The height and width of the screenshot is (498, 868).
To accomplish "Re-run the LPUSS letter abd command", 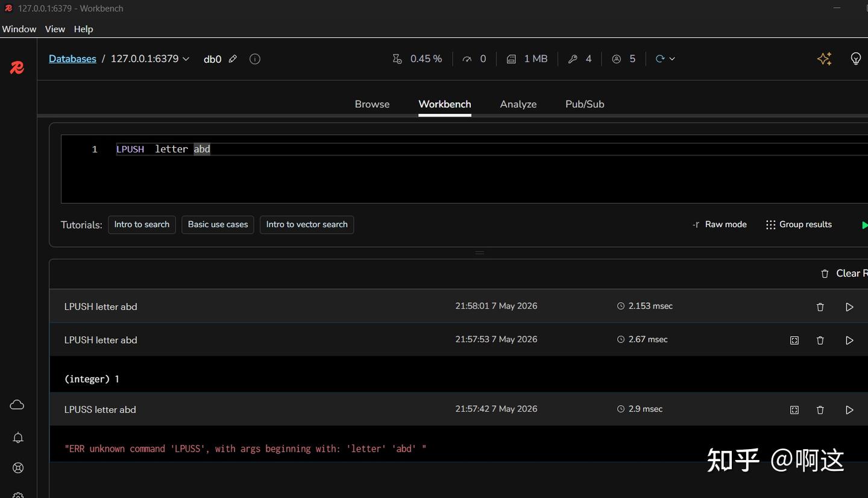I will [849, 410].
